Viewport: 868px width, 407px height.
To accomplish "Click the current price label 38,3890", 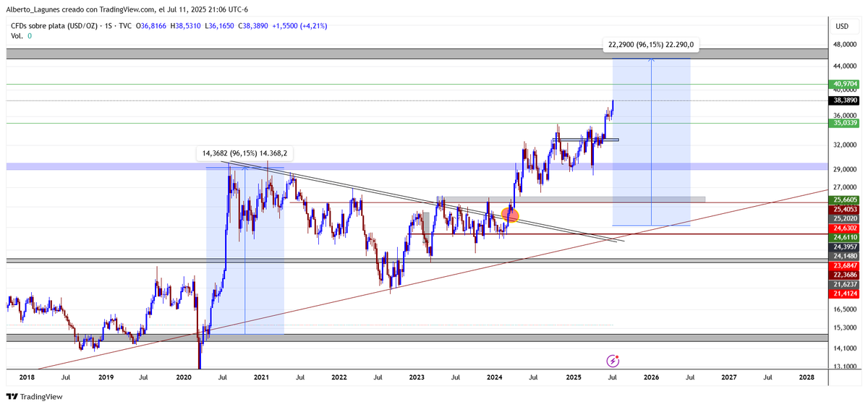I will (x=846, y=100).
